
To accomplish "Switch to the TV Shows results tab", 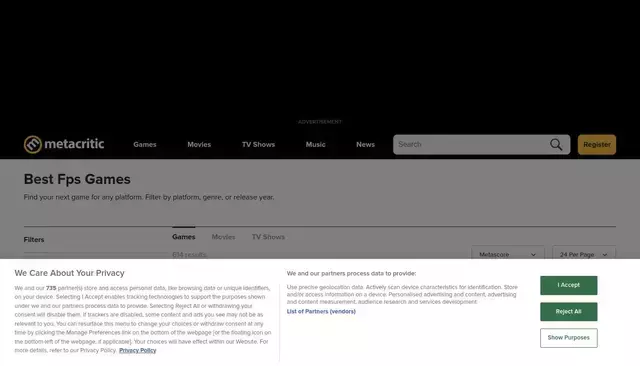I will [268, 237].
